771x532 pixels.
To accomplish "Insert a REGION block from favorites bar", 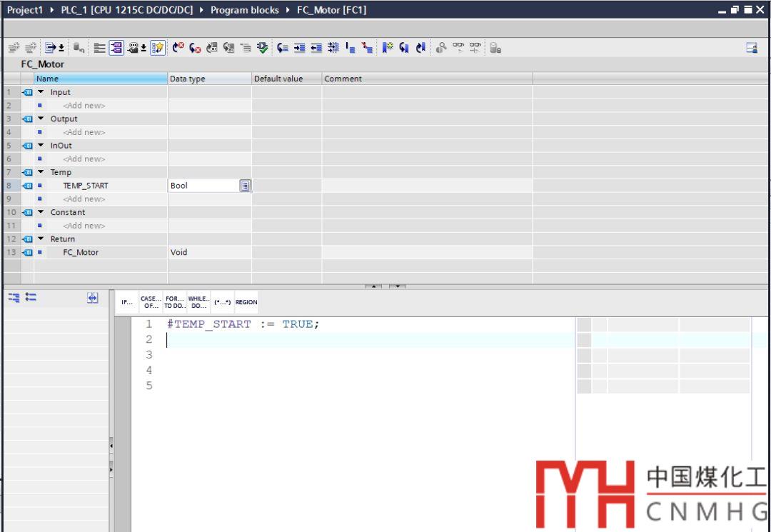I will click(x=246, y=302).
